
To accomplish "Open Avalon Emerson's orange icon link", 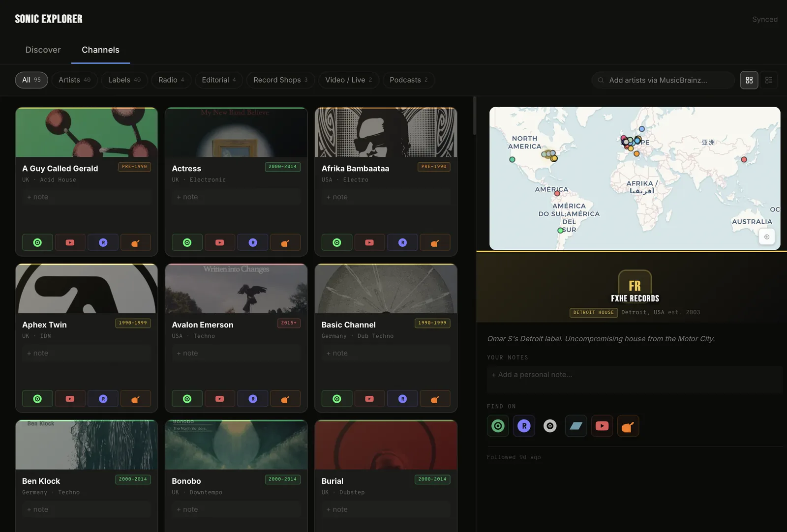I will (285, 399).
